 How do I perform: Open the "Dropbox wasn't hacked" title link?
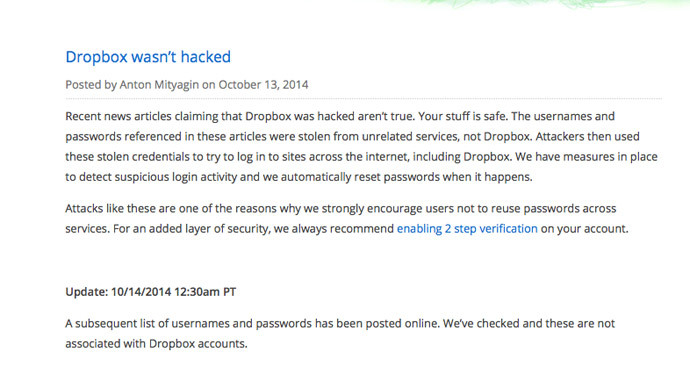(x=148, y=57)
